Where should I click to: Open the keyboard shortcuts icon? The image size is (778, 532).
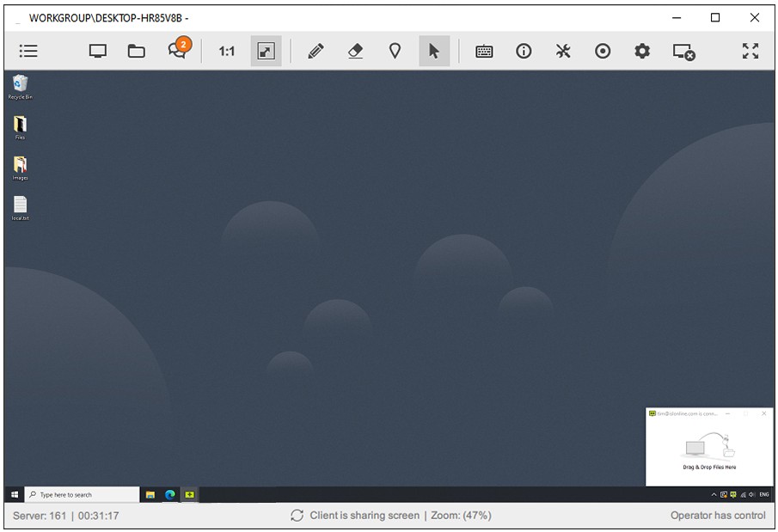tap(484, 52)
